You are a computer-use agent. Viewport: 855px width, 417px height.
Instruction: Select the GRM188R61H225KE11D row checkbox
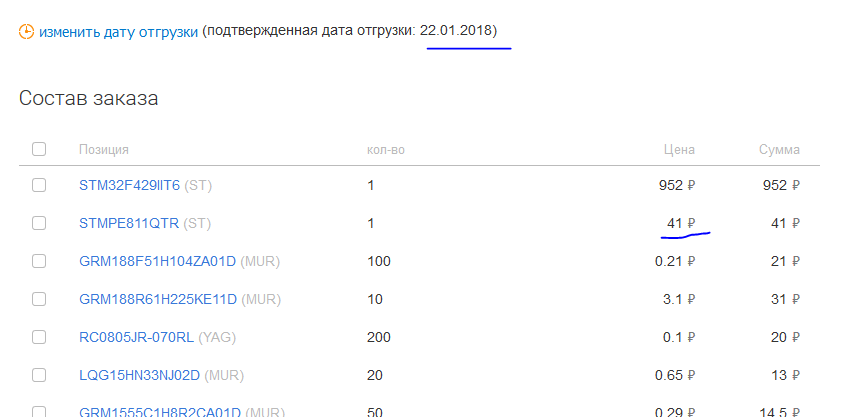(39, 299)
